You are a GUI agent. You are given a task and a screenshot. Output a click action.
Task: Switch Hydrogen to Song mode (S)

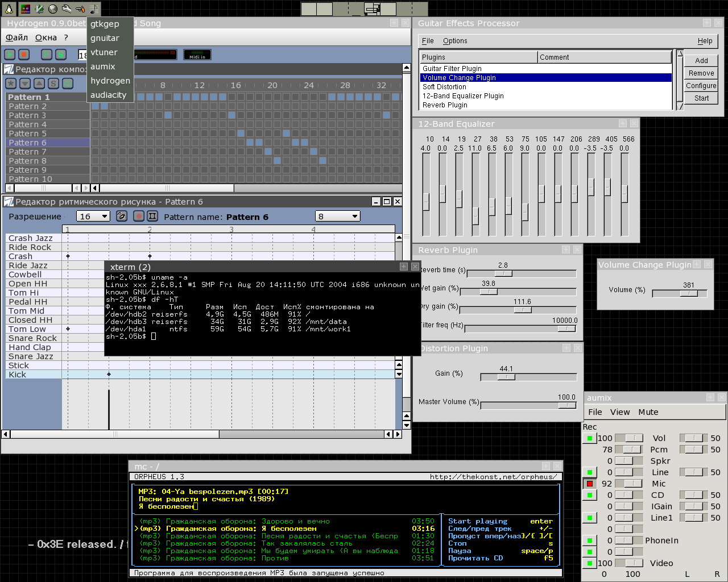(61, 55)
